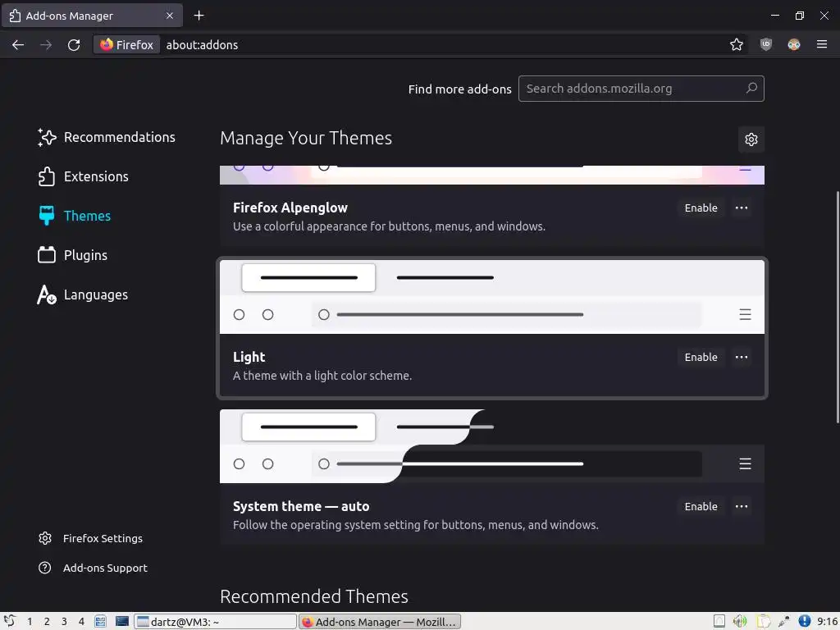
Task: Close the Add-ons Manager tab
Action: pos(170,16)
